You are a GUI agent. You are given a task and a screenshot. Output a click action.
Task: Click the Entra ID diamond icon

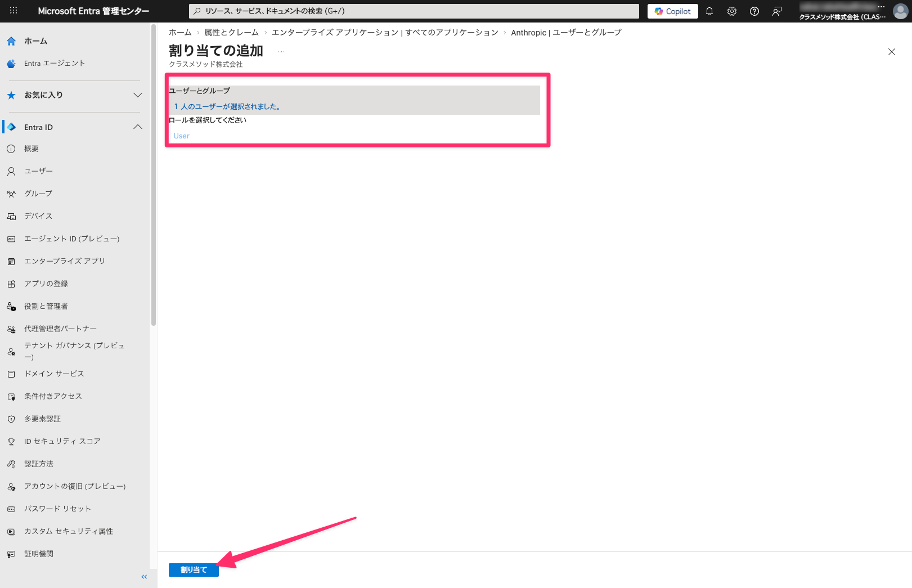tap(11, 127)
